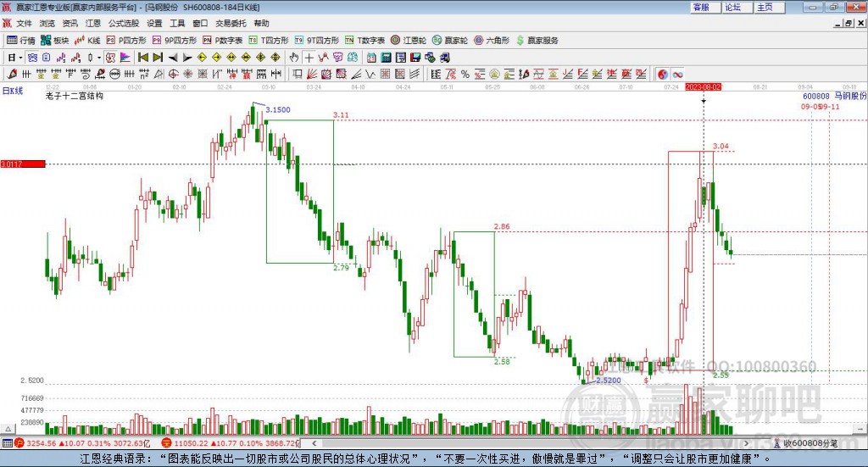The height and width of the screenshot is (467, 868).
Task: Select the hand pan tool
Action: click(x=293, y=58)
